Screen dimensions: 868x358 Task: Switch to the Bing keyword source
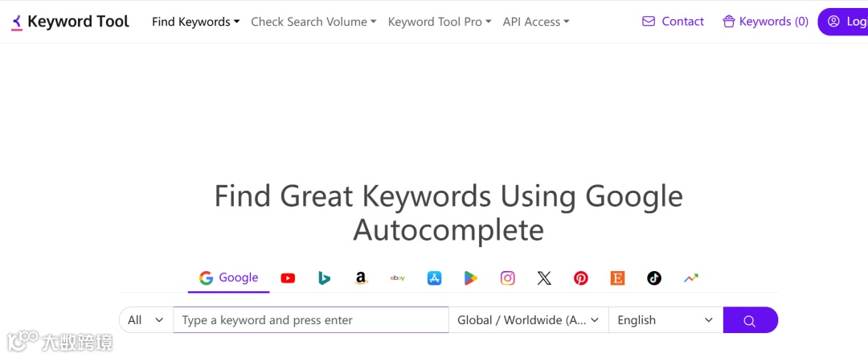click(325, 278)
